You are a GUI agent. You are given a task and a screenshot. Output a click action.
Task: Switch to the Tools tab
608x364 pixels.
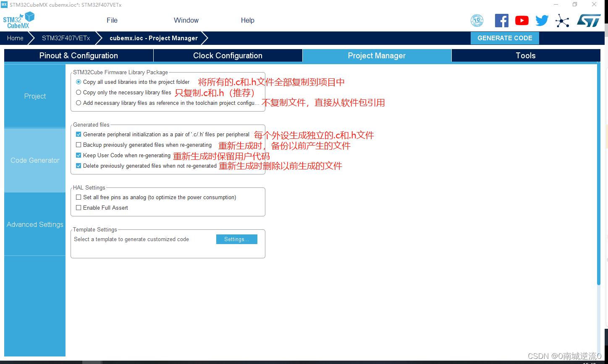pos(526,55)
